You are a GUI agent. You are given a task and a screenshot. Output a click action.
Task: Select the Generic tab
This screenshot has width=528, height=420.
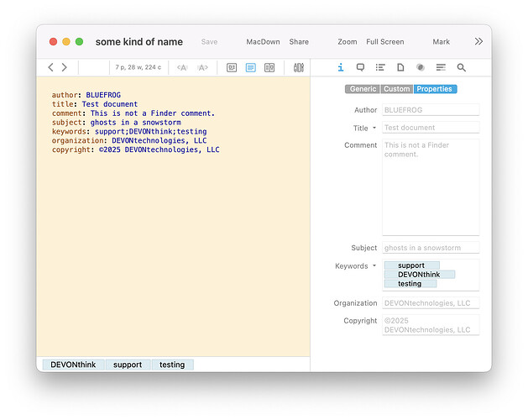pos(363,89)
